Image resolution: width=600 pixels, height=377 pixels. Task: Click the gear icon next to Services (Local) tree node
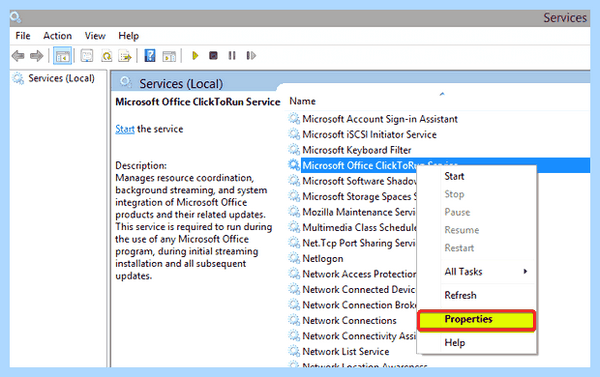(x=18, y=78)
